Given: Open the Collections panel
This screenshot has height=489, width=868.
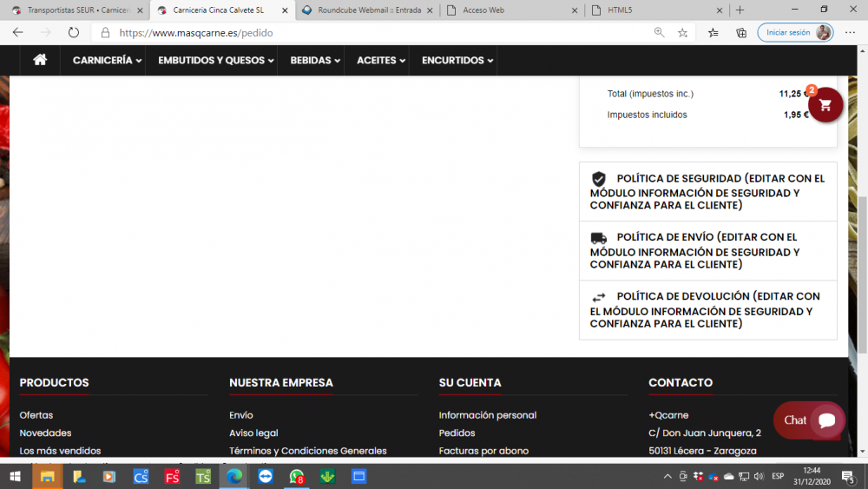Looking at the screenshot, I should tap(741, 33).
